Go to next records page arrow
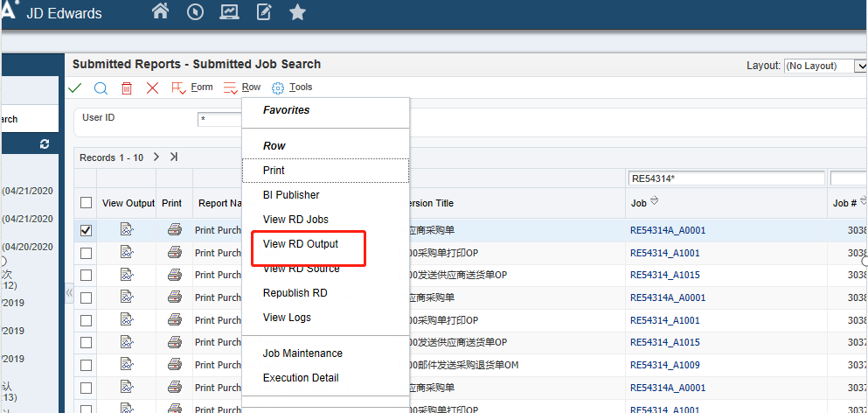Image resolution: width=868 pixels, height=413 pixels. (156, 157)
